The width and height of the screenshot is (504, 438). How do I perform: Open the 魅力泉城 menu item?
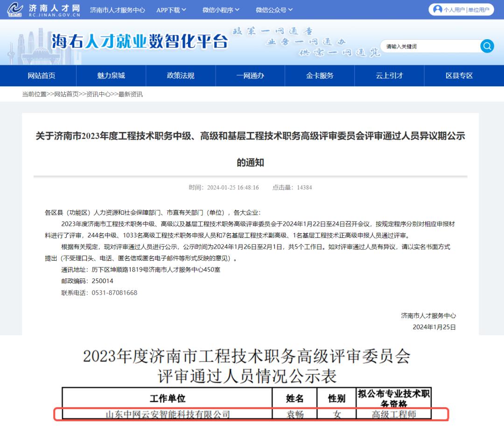[111, 76]
